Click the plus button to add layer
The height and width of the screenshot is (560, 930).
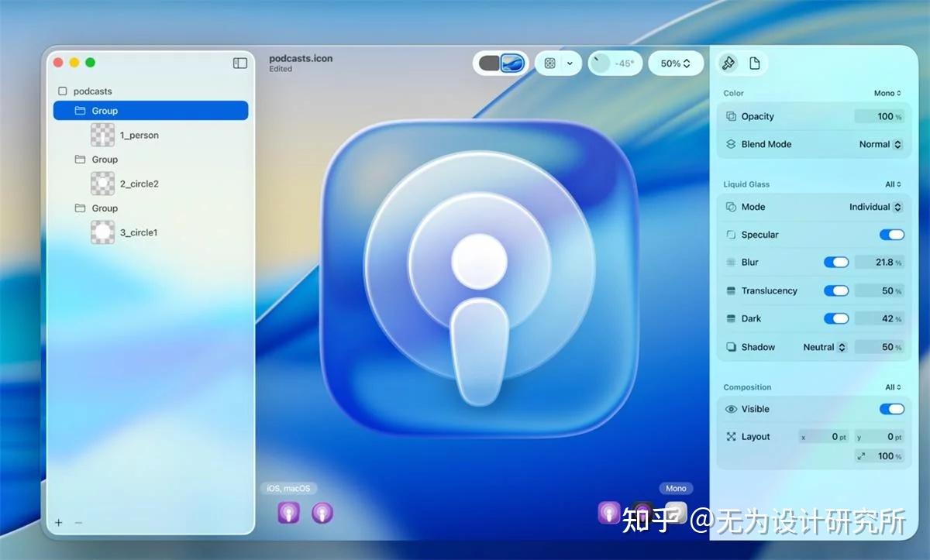tap(59, 523)
